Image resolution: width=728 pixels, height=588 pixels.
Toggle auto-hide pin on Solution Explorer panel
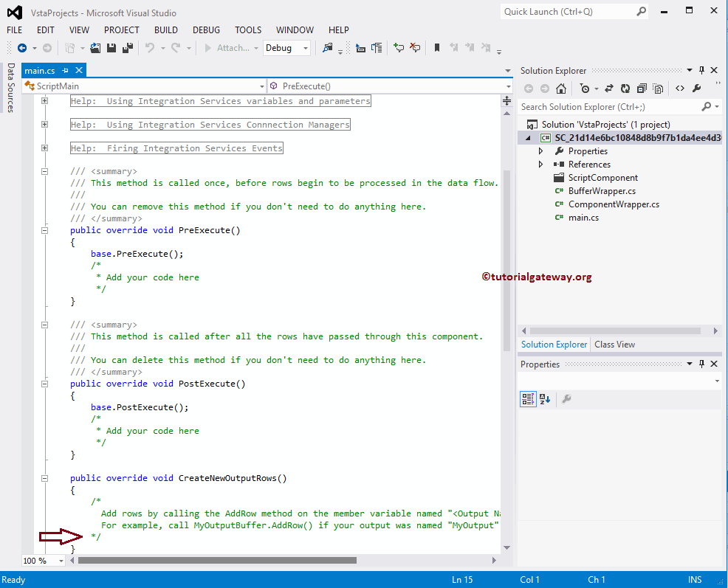701,71
